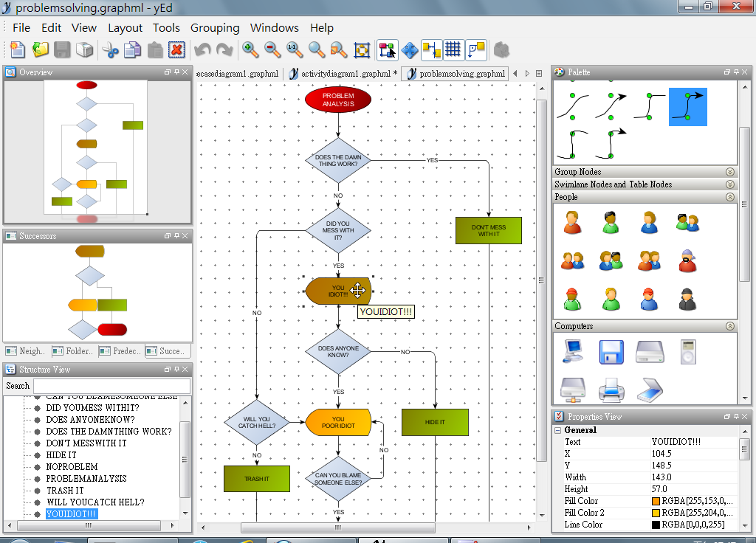756x543 pixels.
Task: Select the Zoom In magnifier tool
Action: [x=251, y=50]
